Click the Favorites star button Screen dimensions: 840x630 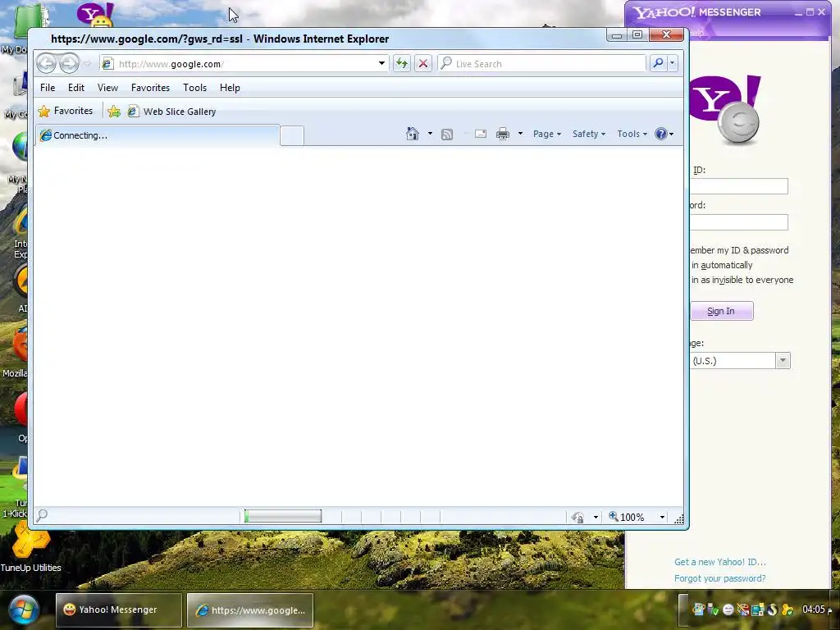click(66, 111)
